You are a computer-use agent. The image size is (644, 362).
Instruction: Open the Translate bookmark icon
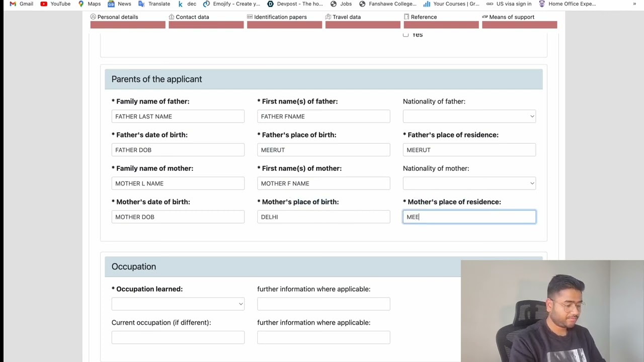point(141,4)
